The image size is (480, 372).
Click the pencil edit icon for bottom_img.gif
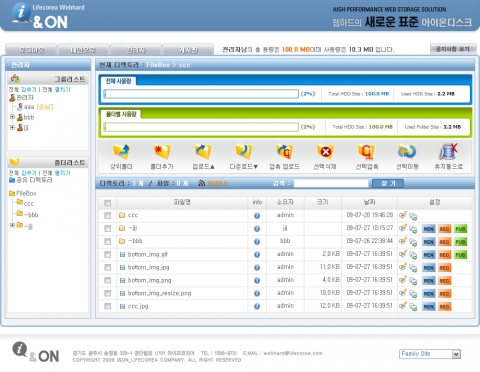[x=403, y=254]
